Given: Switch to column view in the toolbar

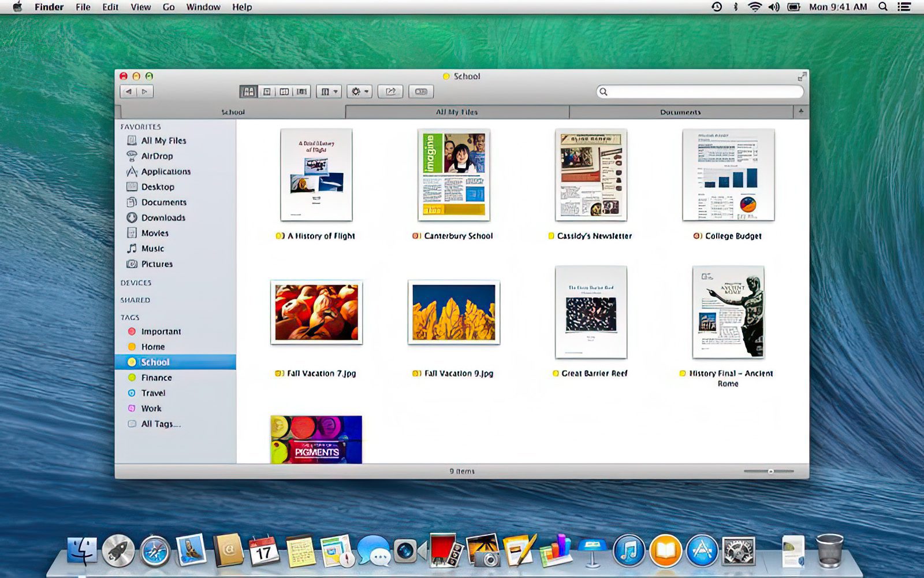Looking at the screenshot, I should pyautogui.click(x=283, y=91).
